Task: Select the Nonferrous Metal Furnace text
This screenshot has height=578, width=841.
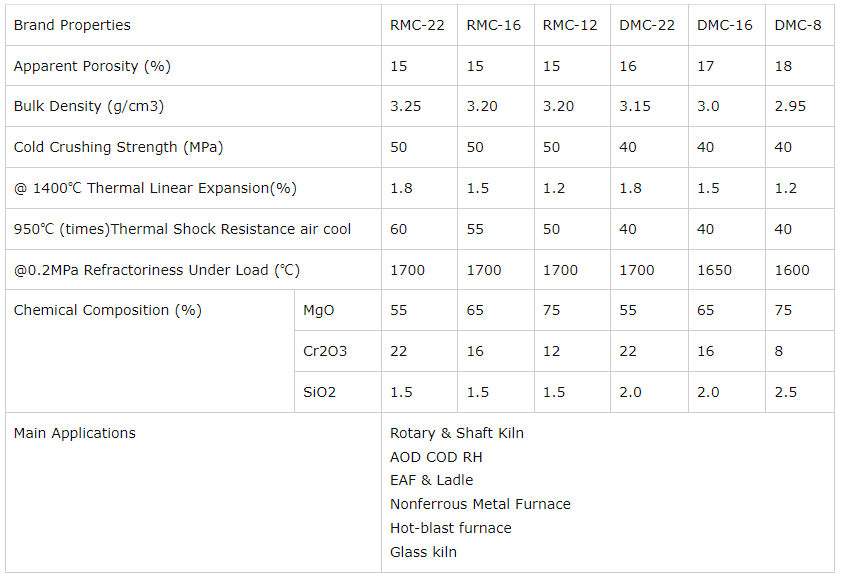Action: point(480,504)
